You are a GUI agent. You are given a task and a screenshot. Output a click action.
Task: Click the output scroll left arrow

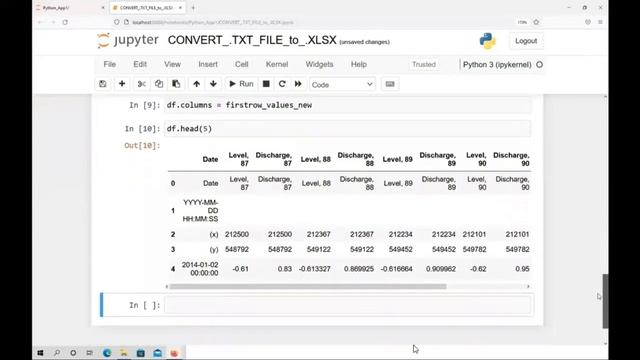tap(167, 287)
